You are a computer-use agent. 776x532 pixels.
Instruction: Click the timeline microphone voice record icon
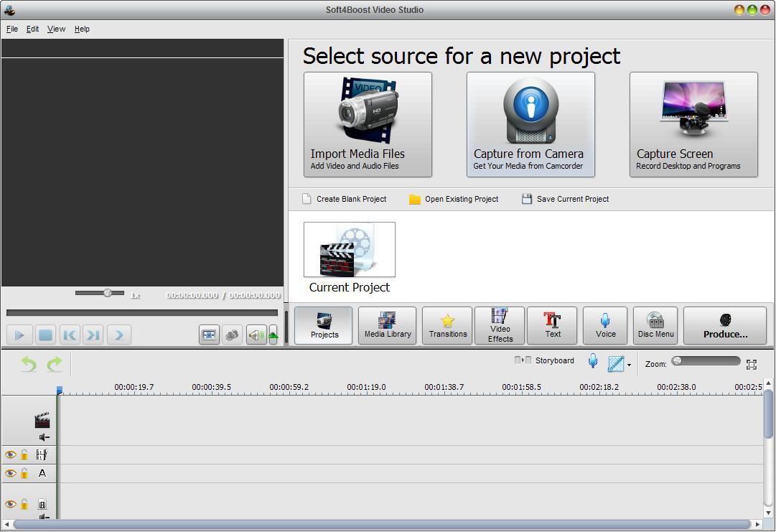pyautogui.click(x=593, y=361)
